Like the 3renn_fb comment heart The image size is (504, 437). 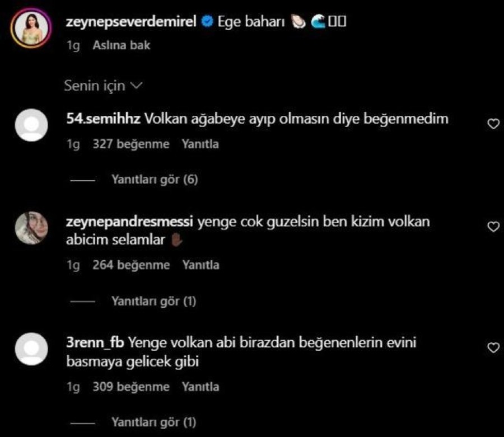pyautogui.click(x=493, y=347)
